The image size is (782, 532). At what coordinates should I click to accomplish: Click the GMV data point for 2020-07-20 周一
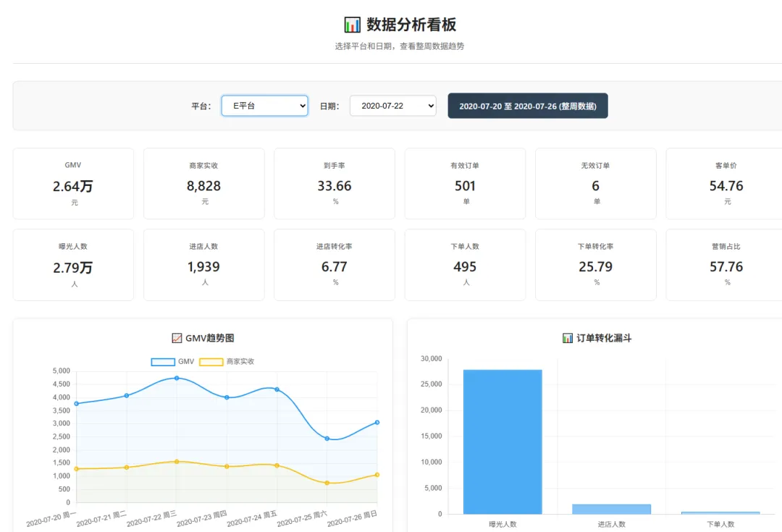(x=76, y=404)
